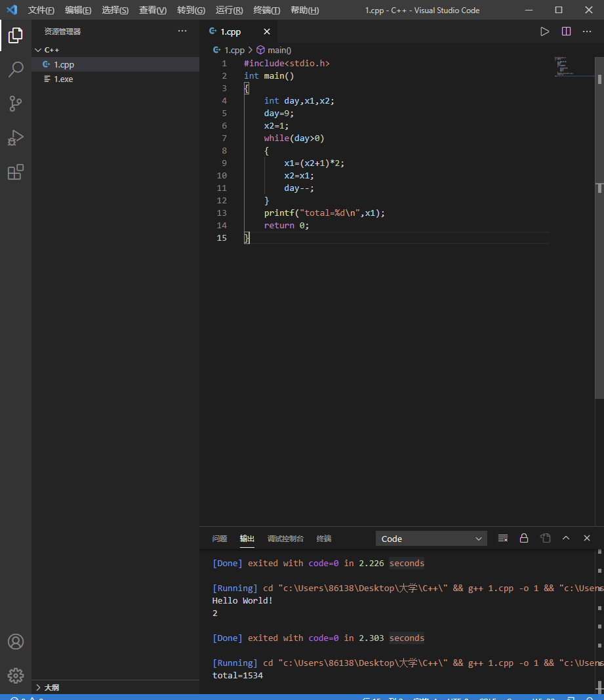Click the code minimap preview

point(574,66)
